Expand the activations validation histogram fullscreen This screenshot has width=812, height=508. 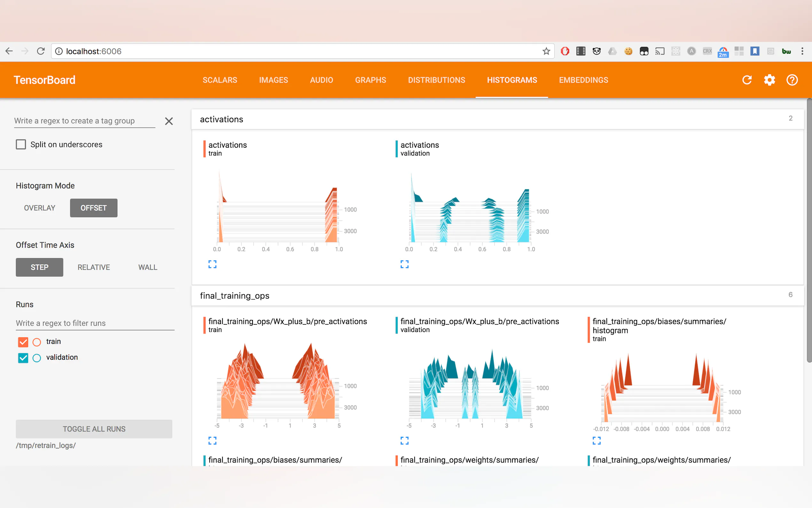(x=404, y=265)
